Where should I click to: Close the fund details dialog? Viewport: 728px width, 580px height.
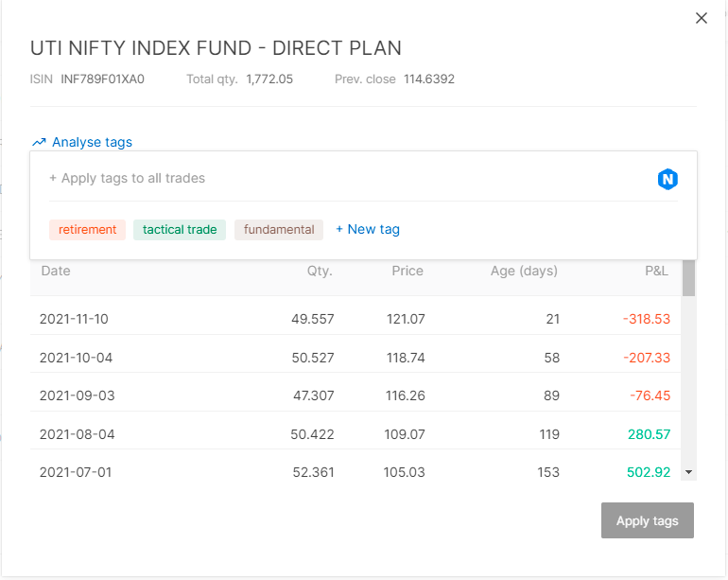pos(702,18)
